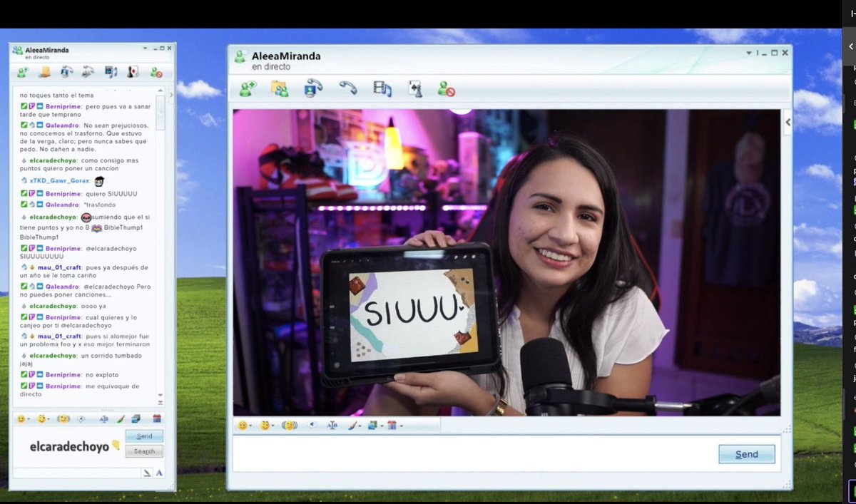Invite a contact icon in chat window
The width and height of the screenshot is (856, 504).
(23, 72)
